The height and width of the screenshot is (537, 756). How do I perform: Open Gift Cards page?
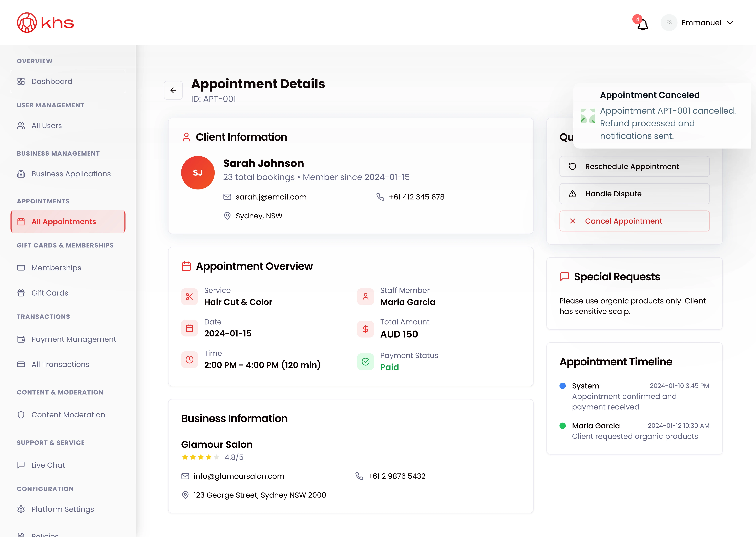point(68,293)
